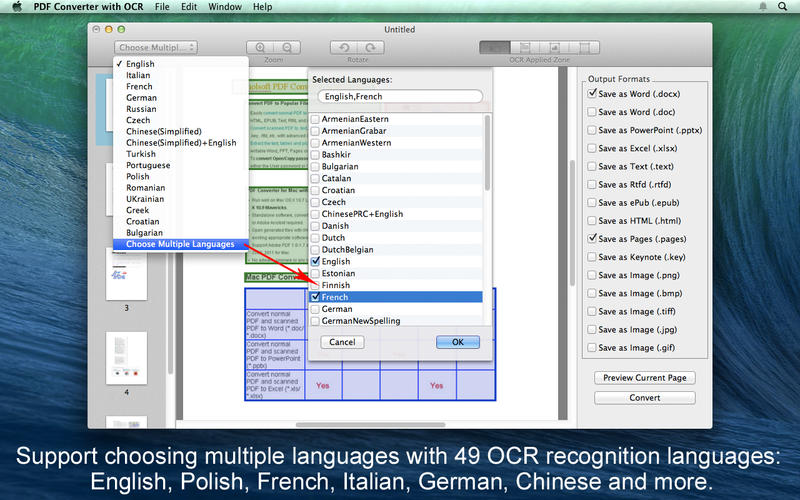Open the Edit menu
Viewport: 800px width, 500px height.
(x=189, y=7)
